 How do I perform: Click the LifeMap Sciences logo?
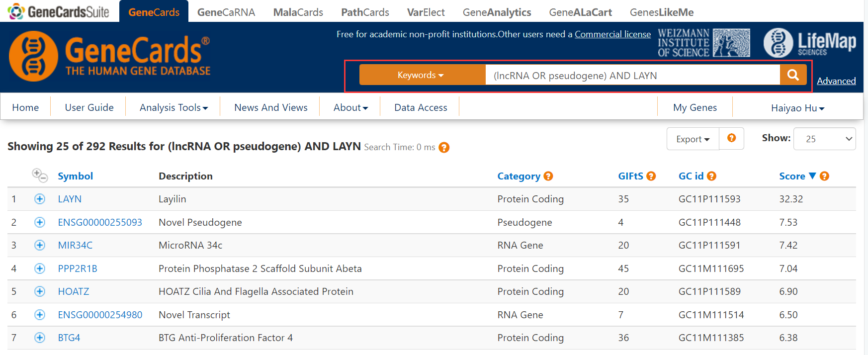(810, 42)
